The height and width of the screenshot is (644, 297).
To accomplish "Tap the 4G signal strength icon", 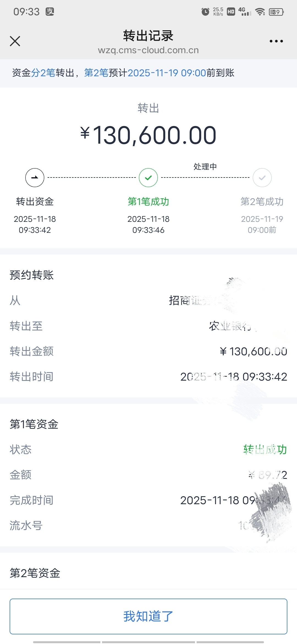I will click(x=244, y=12).
